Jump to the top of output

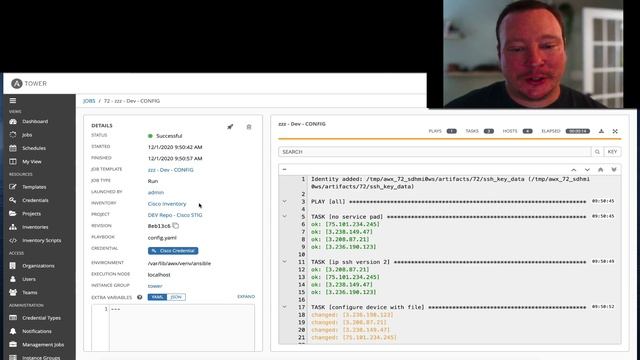tap(600, 169)
